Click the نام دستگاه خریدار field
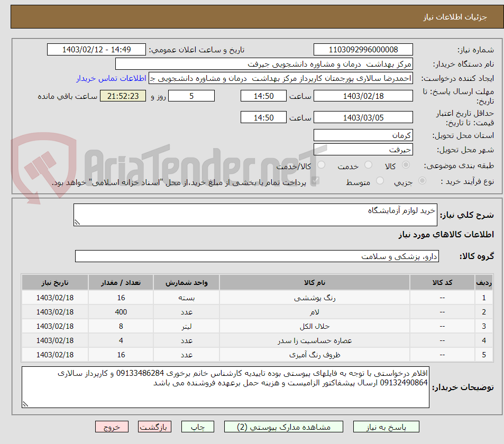The height and width of the screenshot is (444, 504). pos(264,64)
